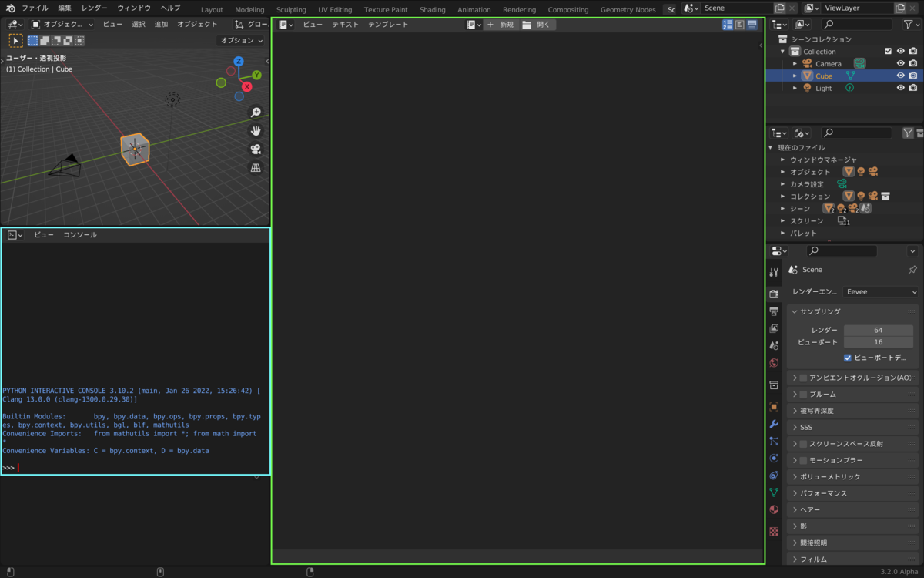Click the Light data icon in outliner
The width and height of the screenshot is (924, 578).
pyautogui.click(x=850, y=89)
